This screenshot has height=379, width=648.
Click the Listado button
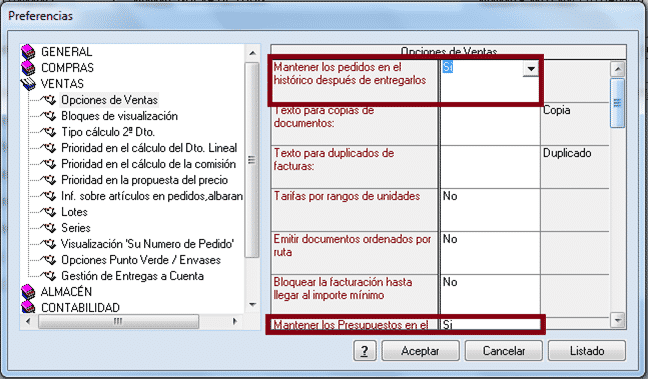(587, 351)
